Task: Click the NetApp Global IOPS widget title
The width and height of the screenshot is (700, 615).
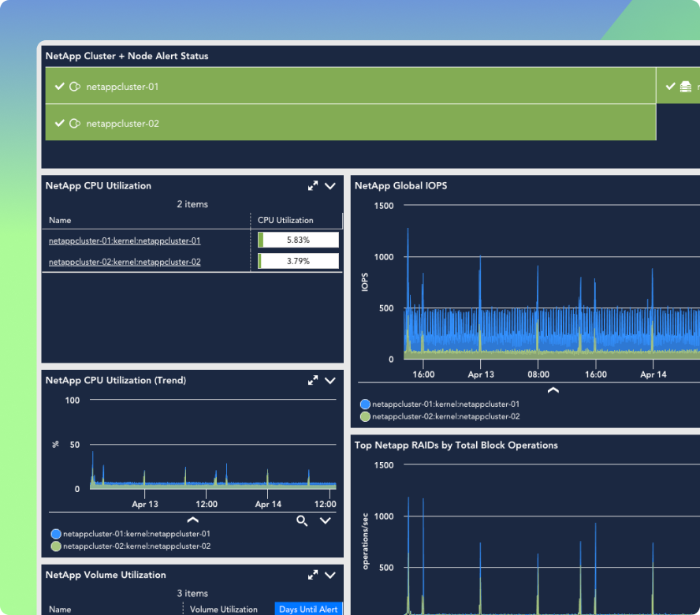Action: (401, 186)
